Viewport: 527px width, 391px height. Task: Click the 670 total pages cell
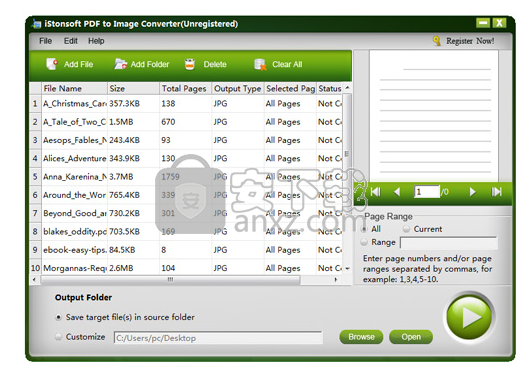(x=186, y=122)
